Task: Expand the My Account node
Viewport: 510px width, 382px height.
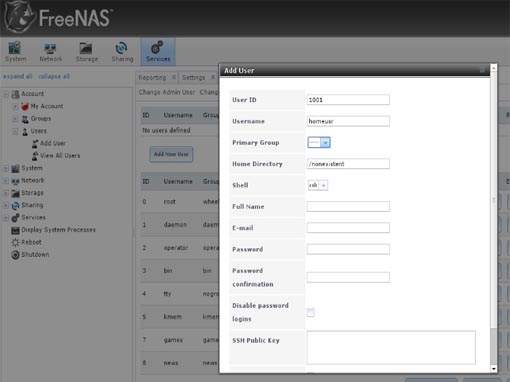Action: pyautogui.click(x=15, y=106)
